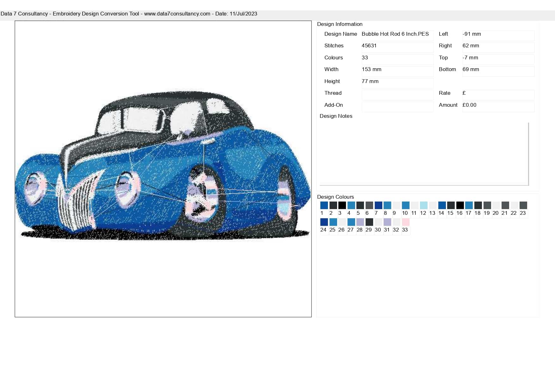The width and height of the screenshot is (555, 392).
Task: Click the Colours value 33 field
Action: (398, 59)
